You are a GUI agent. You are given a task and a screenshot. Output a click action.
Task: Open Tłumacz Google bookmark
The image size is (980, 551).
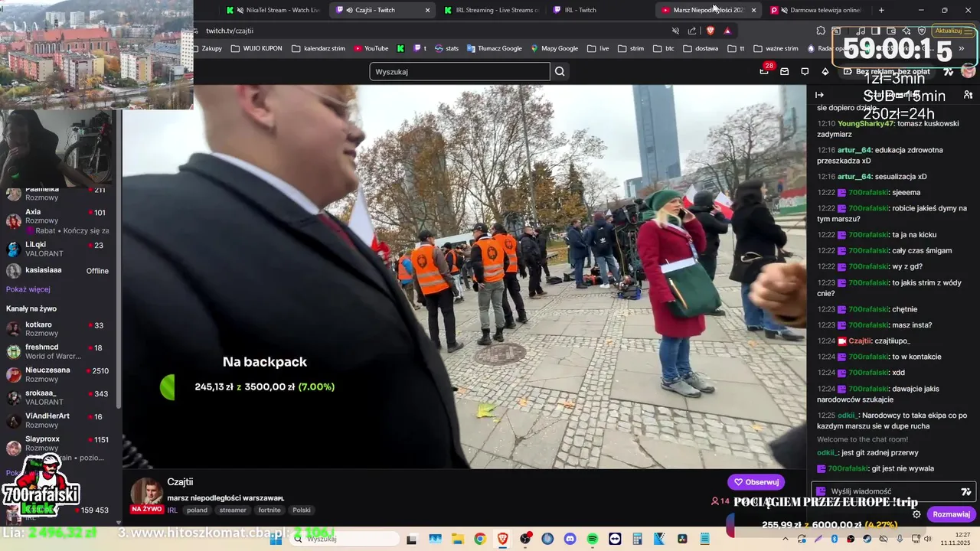click(494, 48)
